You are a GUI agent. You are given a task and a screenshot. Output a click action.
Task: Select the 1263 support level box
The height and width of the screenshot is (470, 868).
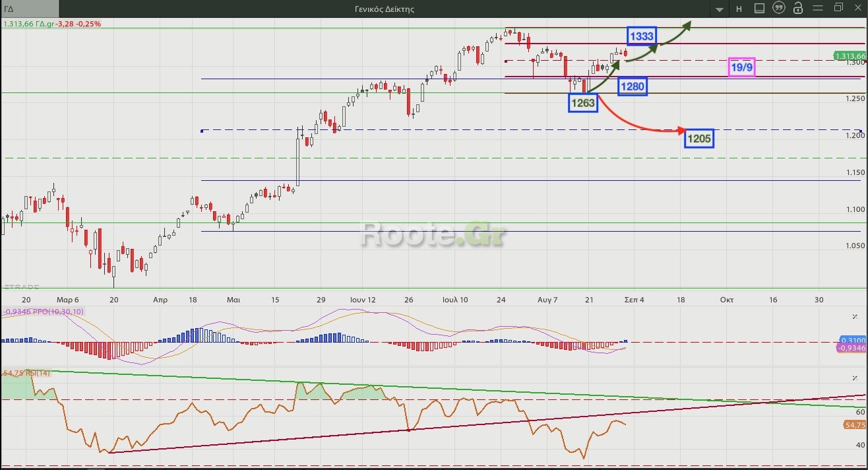583,103
